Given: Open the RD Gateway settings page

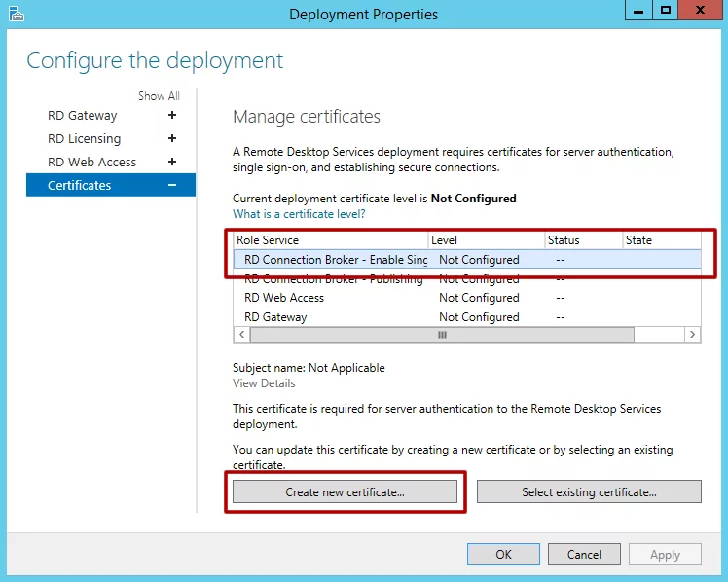Looking at the screenshot, I should (x=83, y=115).
